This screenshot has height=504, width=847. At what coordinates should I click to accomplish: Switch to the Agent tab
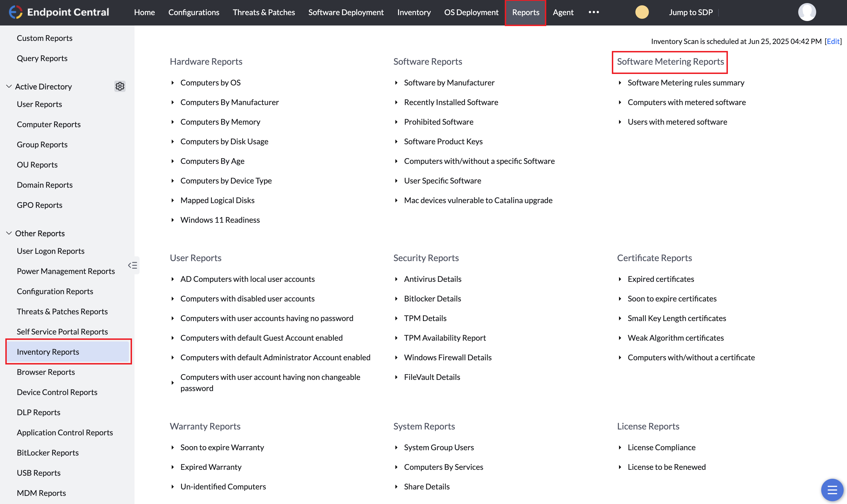coord(563,12)
